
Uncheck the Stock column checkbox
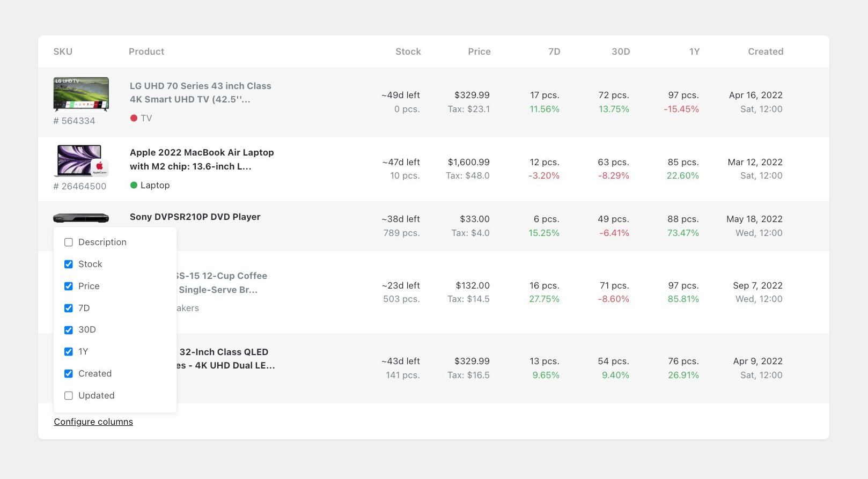tap(69, 264)
